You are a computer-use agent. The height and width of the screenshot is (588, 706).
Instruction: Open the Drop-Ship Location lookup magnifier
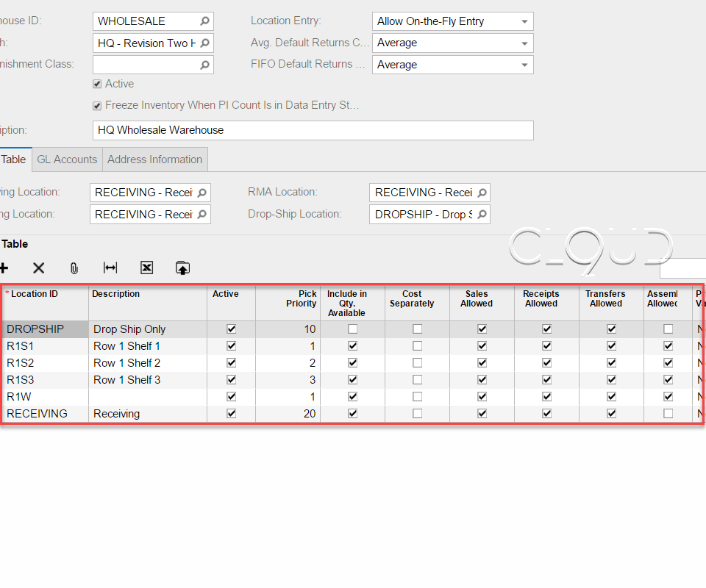tap(482, 214)
